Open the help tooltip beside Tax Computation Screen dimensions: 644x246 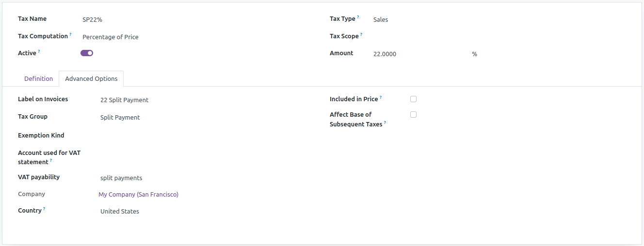click(70, 34)
